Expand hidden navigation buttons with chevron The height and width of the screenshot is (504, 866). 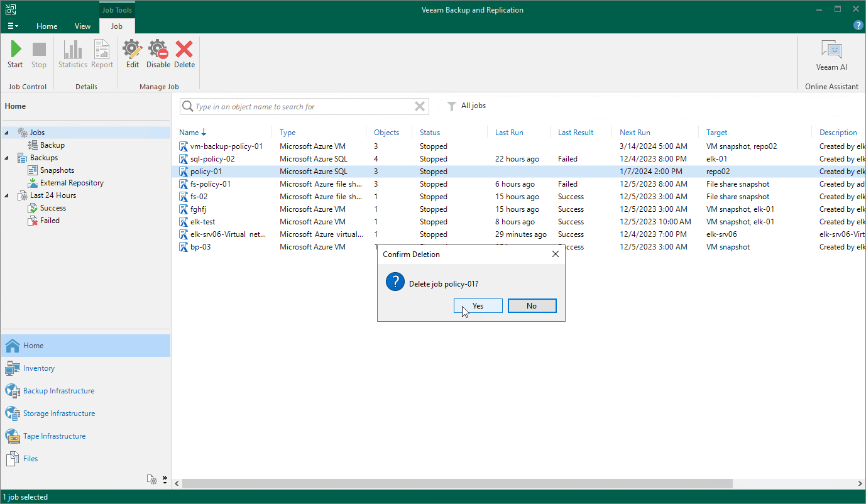pyautogui.click(x=165, y=479)
